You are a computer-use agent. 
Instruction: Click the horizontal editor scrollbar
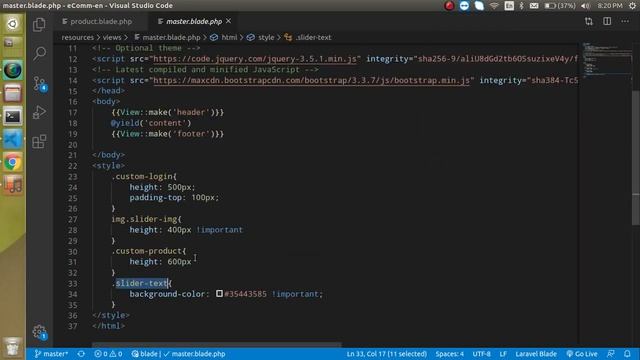pos(216,344)
